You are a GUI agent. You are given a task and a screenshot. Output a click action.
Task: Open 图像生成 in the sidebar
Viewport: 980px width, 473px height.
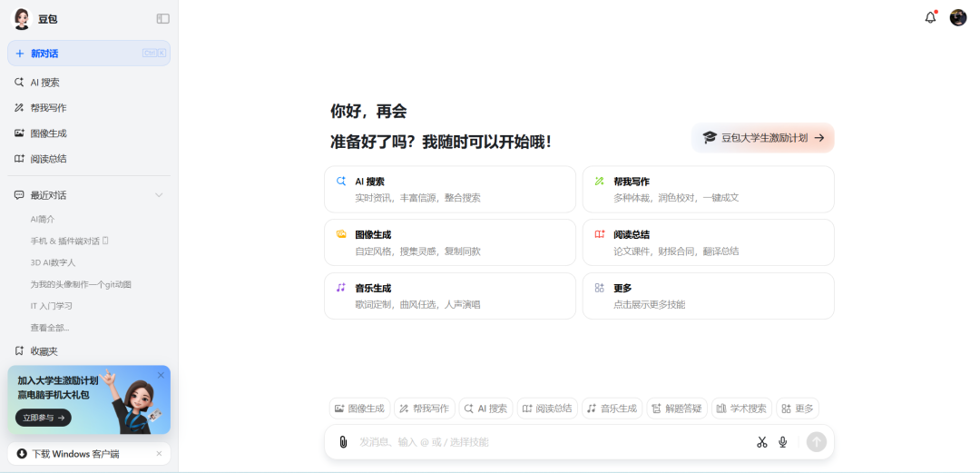[89, 133]
